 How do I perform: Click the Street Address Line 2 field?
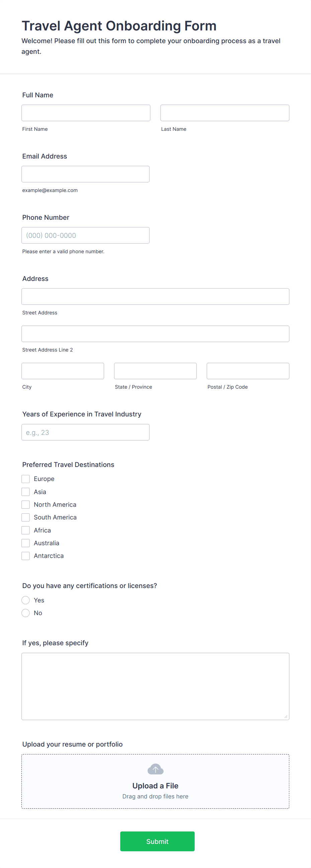pos(155,333)
